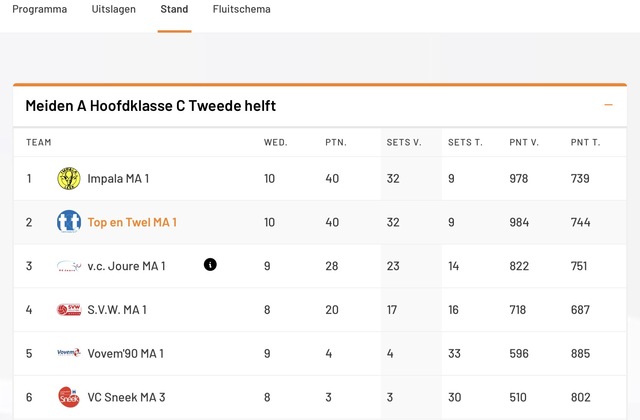Viewport: 640px width, 420px height.
Task: Switch to the Programma tab
Action: coord(40,10)
